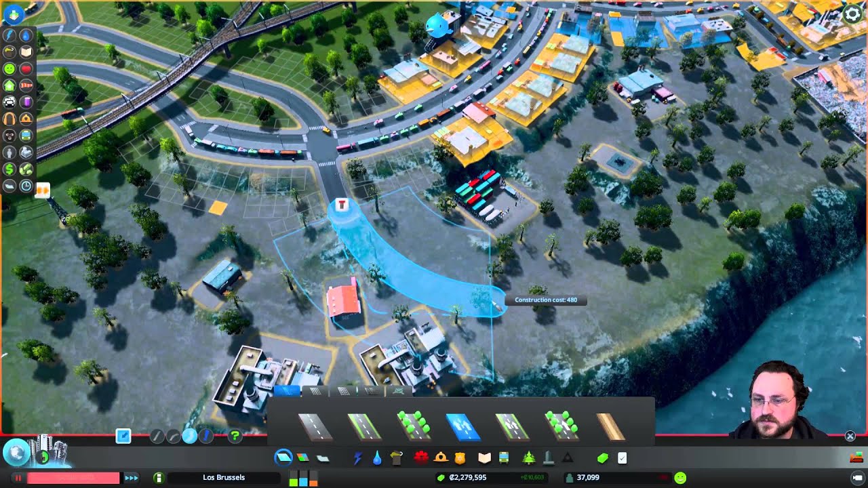Choose Upgrade road mode with exclamation mark

[x=206, y=436]
